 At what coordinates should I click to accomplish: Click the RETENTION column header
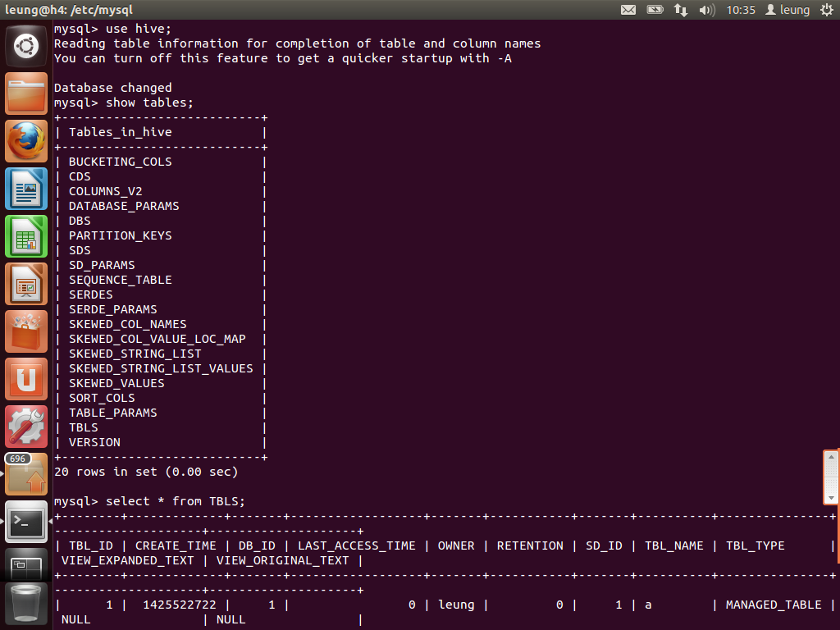(x=530, y=546)
